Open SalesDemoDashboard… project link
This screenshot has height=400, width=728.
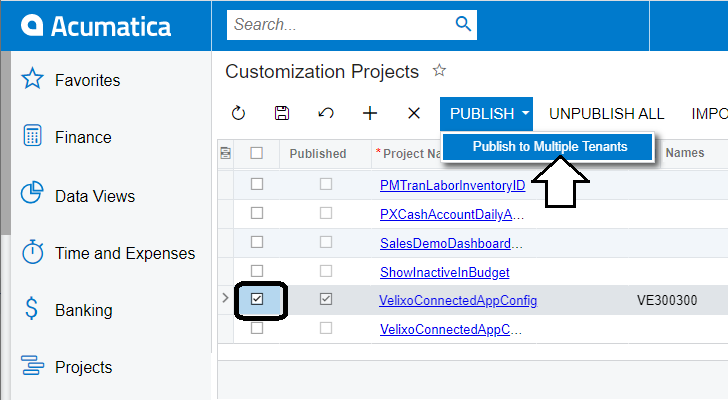(451, 243)
